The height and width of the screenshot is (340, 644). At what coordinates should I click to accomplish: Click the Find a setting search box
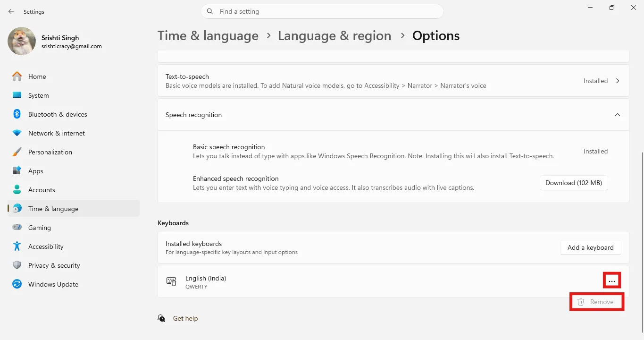pos(322,11)
